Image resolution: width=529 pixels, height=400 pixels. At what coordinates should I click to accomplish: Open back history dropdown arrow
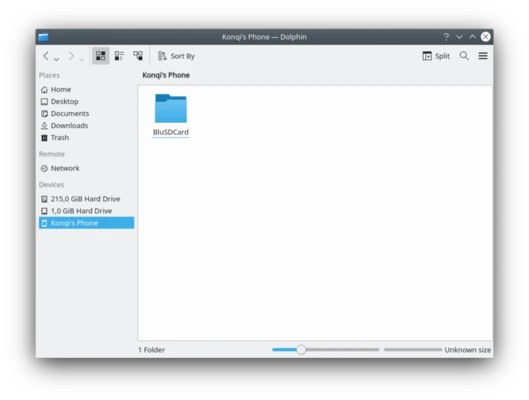(57, 59)
